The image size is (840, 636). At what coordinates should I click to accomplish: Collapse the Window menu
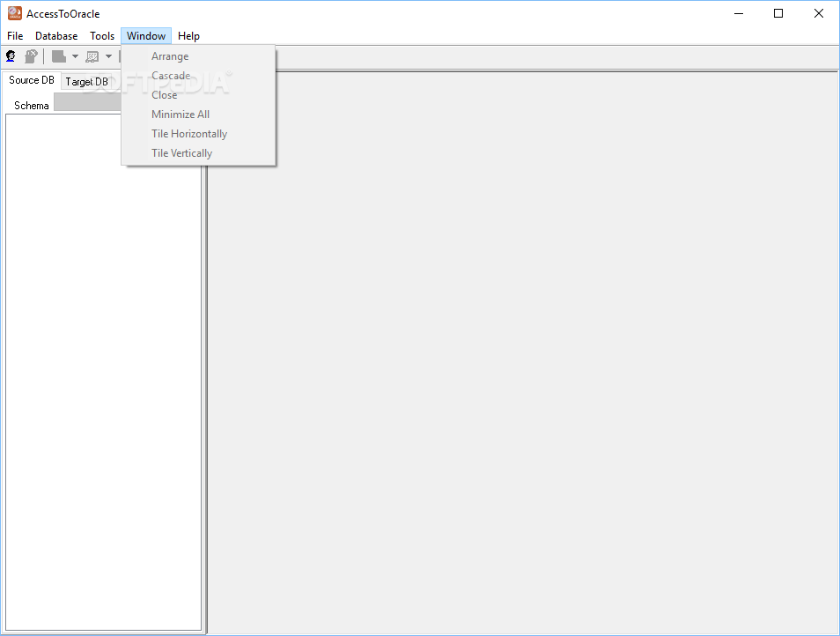[146, 36]
